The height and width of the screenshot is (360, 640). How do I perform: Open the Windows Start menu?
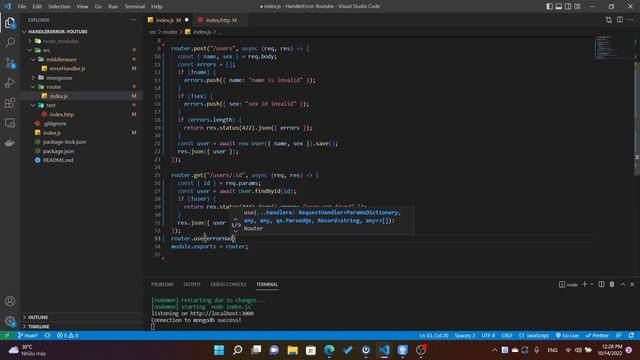click(x=219, y=350)
